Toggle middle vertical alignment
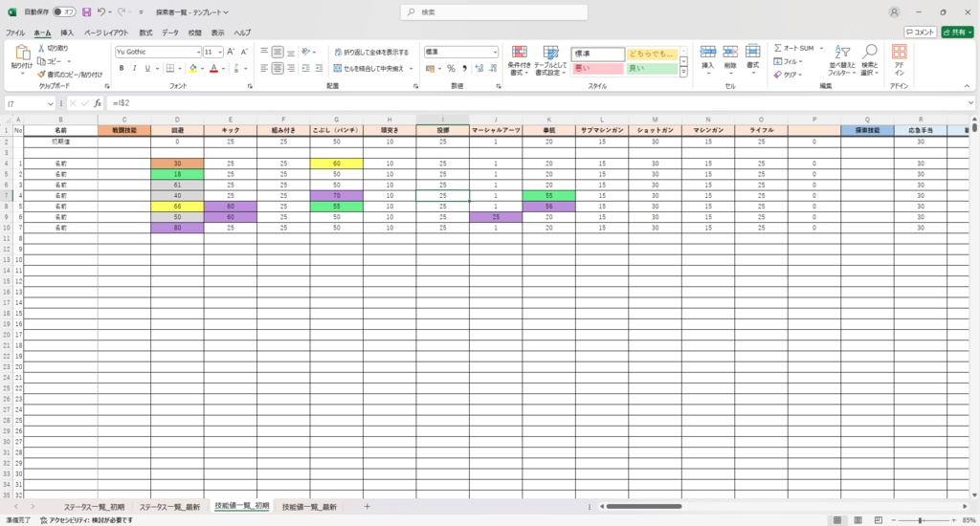980x526 pixels. click(278, 52)
